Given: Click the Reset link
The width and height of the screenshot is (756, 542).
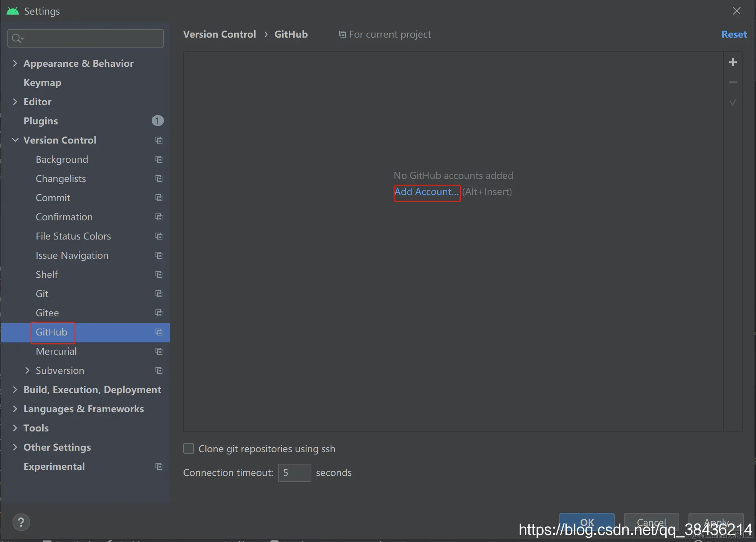Looking at the screenshot, I should tap(734, 35).
